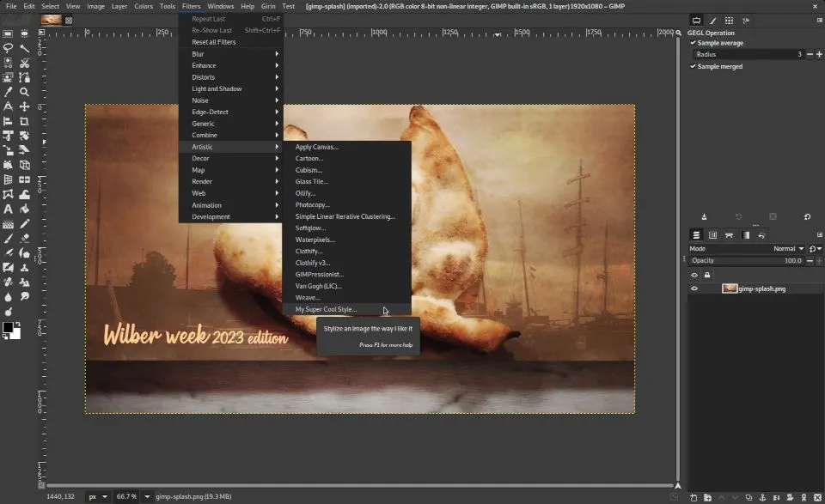825x504 pixels.
Task: Increase Radius using the plus button
Action: tap(818, 53)
